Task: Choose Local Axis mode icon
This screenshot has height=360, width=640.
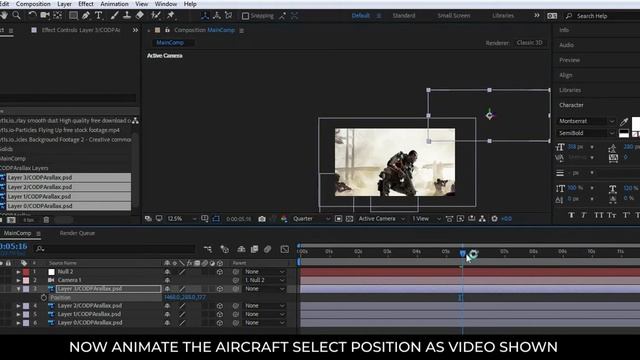Action: pos(205,16)
